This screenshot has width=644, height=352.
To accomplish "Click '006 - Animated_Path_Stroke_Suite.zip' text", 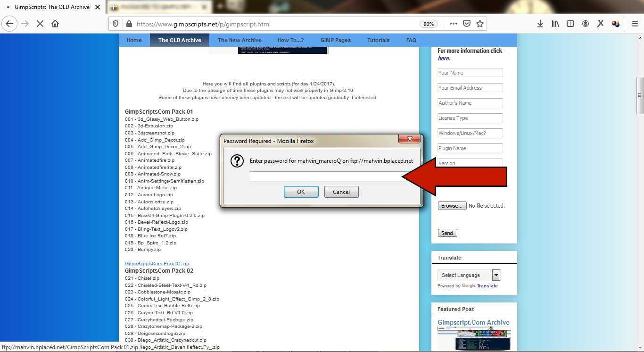I will click(168, 154).
